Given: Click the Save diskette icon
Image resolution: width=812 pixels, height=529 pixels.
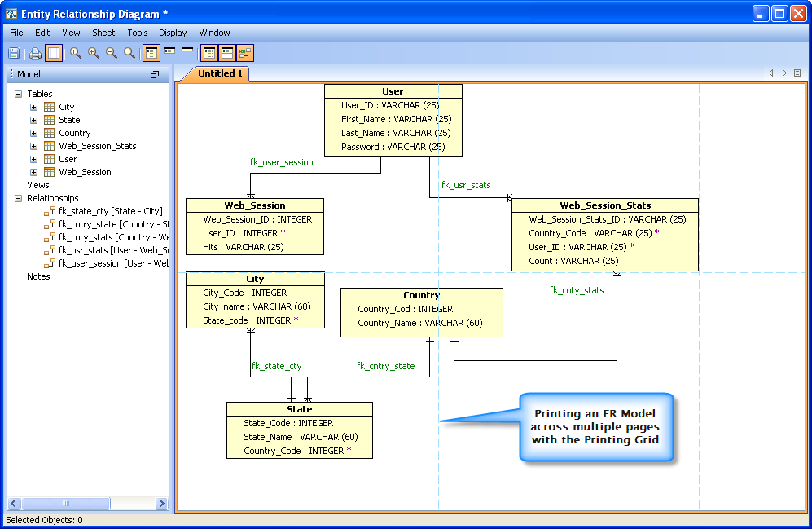Looking at the screenshot, I should [14, 53].
